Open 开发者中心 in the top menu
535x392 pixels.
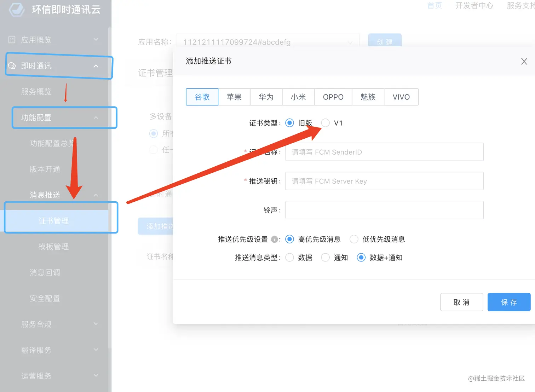[474, 6]
